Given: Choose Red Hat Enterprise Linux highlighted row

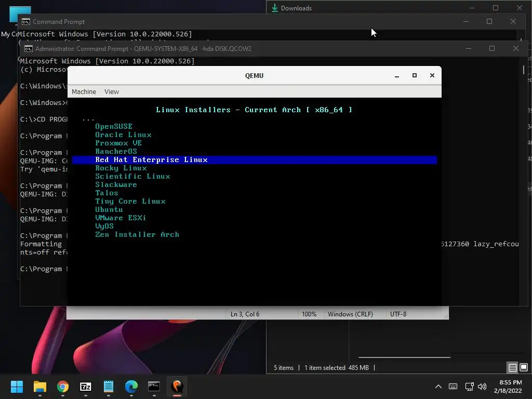Looking at the screenshot, I should pos(254,160).
